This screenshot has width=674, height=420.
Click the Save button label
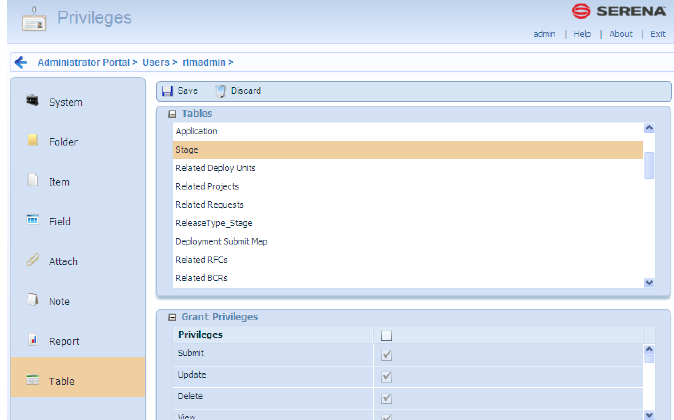187,91
